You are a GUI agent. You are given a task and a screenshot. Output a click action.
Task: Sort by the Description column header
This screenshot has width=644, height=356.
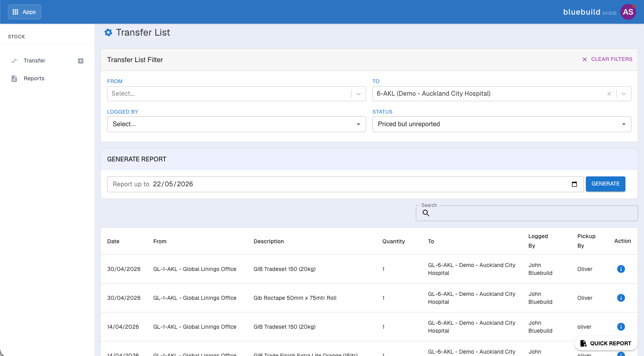(269, 241)
